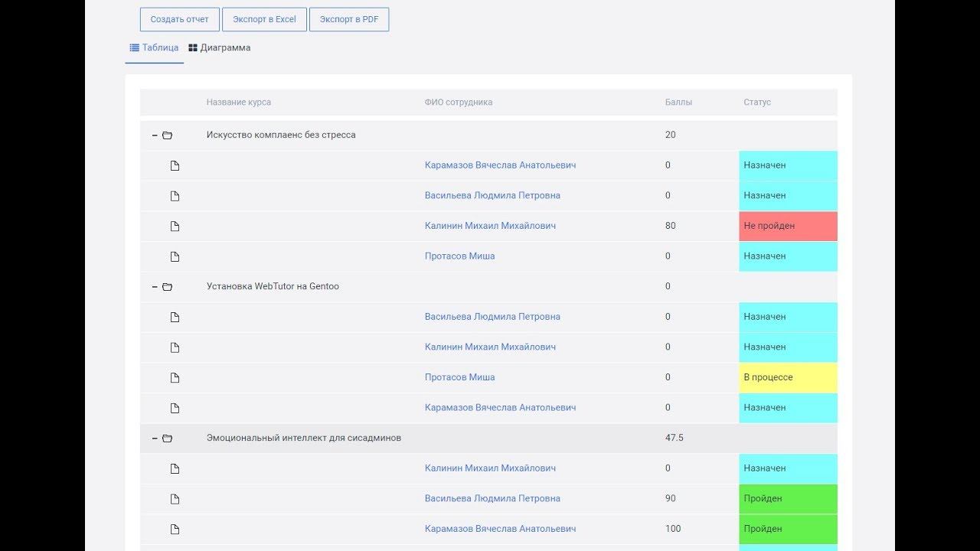Viewport: 980px width, 551px height.
Task: Click document icon for Протасов in Искусство комплаенс group
Action: click(175, 256)
